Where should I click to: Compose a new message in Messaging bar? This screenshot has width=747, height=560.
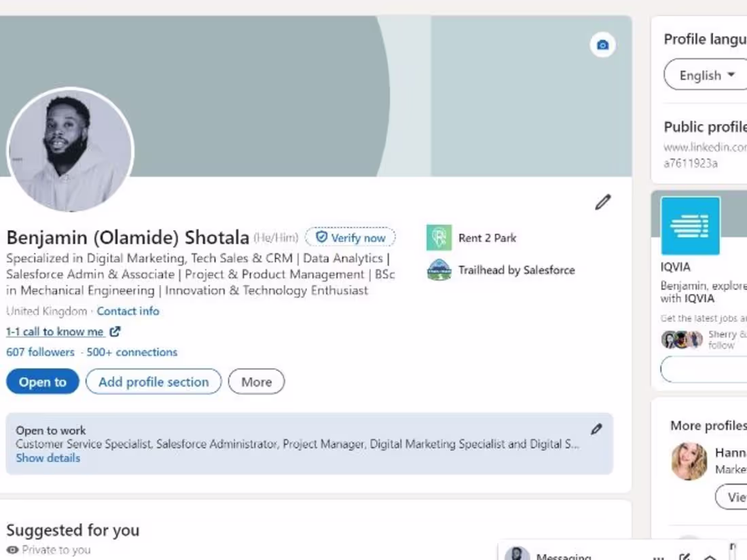click(x=685, y=557)
